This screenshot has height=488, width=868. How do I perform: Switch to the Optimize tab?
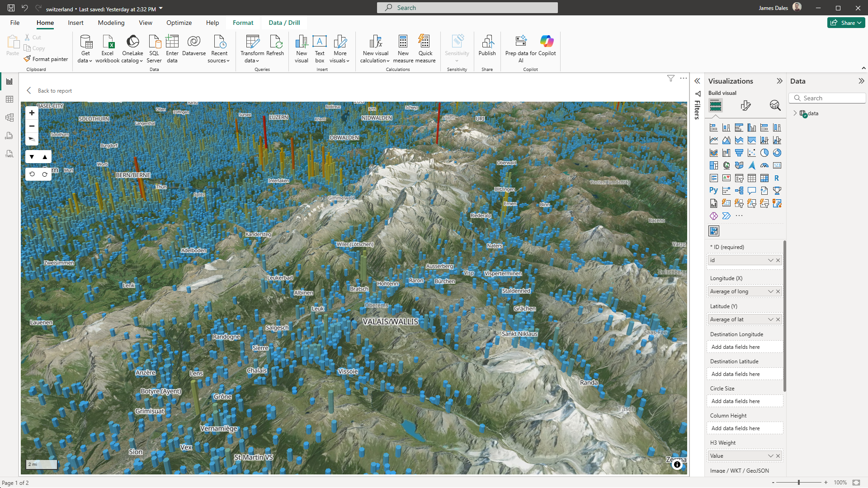(x=179, y=23)
